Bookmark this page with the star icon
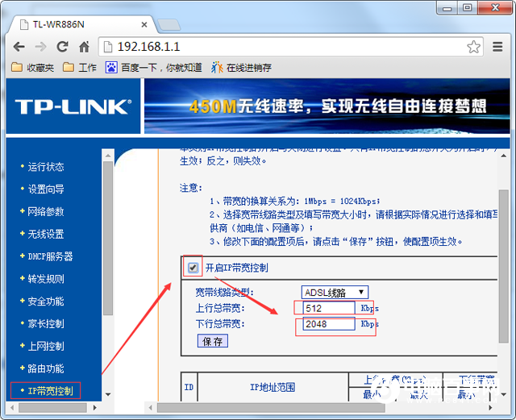This screenshot has width=516, height=420. (473, 47)
